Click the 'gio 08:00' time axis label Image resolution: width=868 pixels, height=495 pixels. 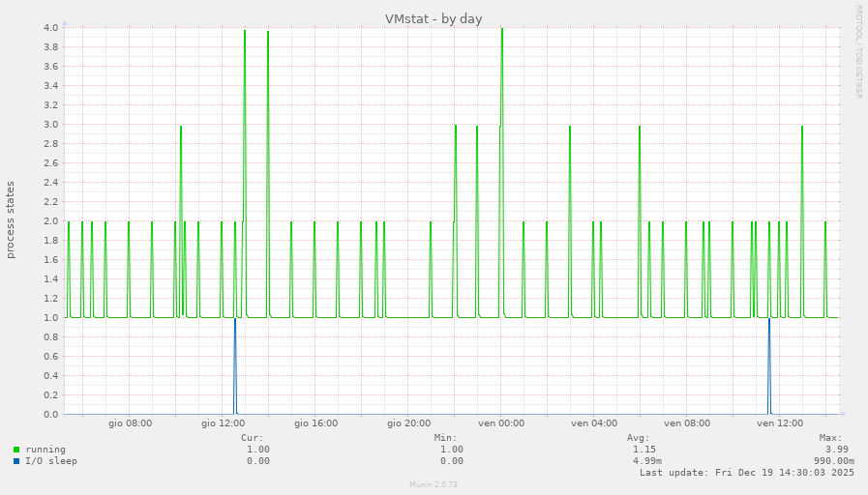pos(130,423)
